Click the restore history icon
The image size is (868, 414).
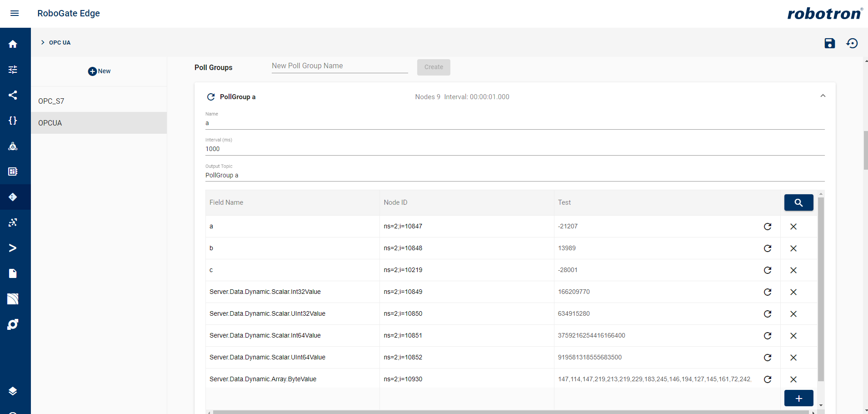coord(852,43)
